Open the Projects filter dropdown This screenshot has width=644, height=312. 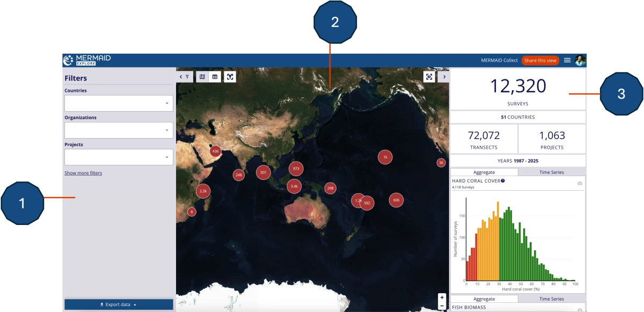(119, 157)
